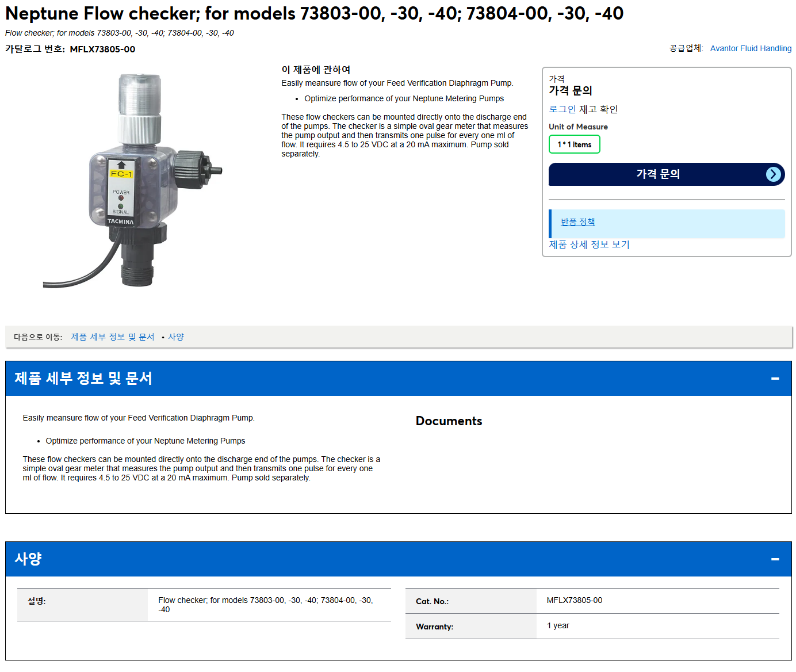Click catalog number MFLX73805-00 near title
The image size is (796, 672).
click(102, 49)
